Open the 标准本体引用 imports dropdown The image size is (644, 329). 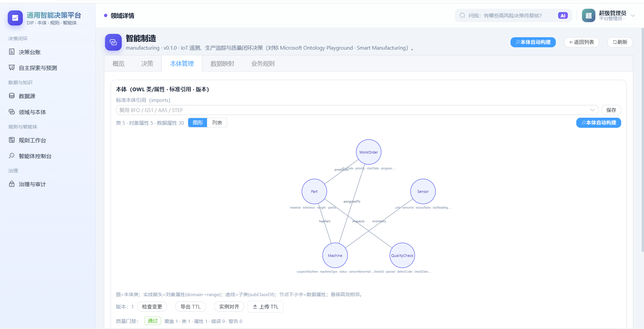357,110
